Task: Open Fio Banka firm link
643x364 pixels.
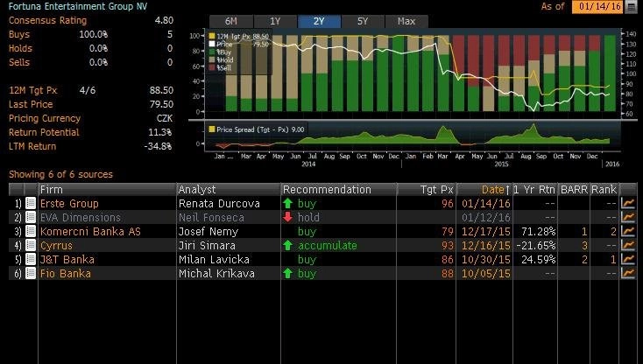Action: tap(66, 273)
